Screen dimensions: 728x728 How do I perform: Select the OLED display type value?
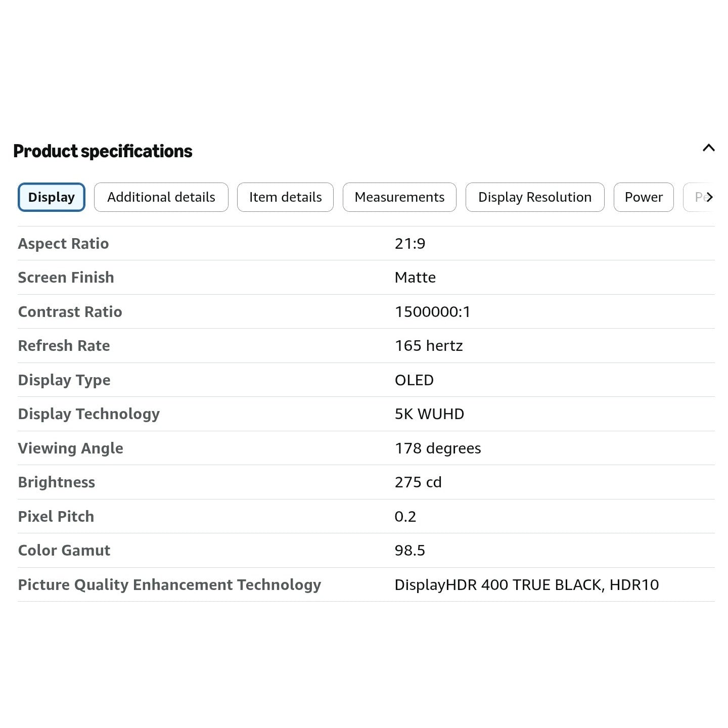pyautogui.click(x=414, y=380)
